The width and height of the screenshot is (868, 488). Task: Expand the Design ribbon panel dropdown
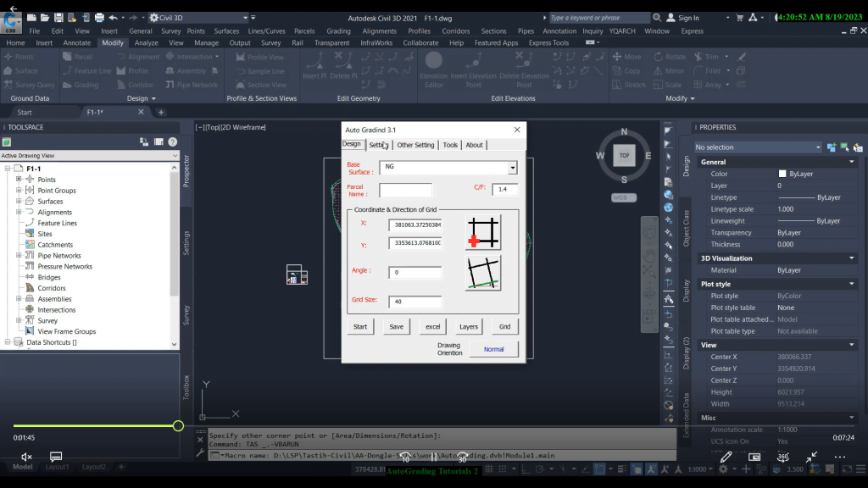point(153,98)
